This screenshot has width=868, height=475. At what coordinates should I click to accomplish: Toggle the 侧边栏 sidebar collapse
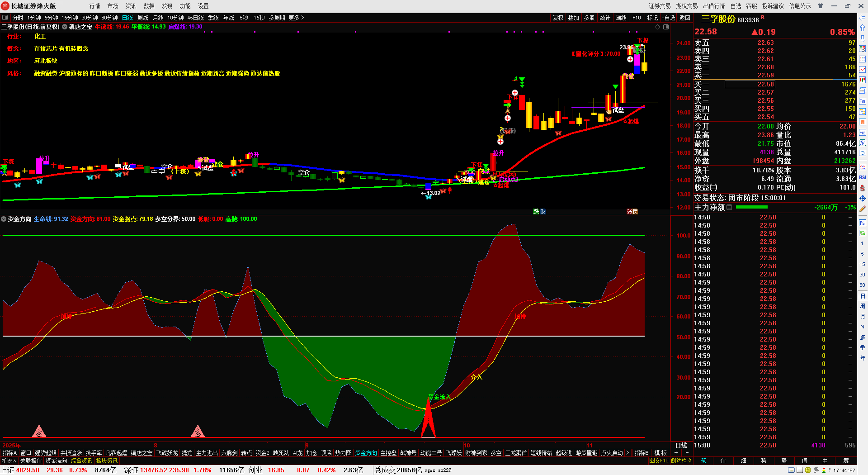tap(681, 461)
